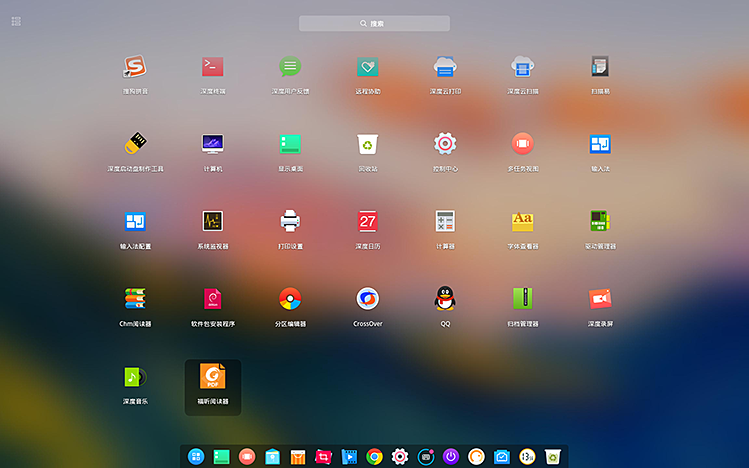Open the Calculator (计算器) app
The height and width of the screenshot is (468, 749).
(x=445, y=221)
